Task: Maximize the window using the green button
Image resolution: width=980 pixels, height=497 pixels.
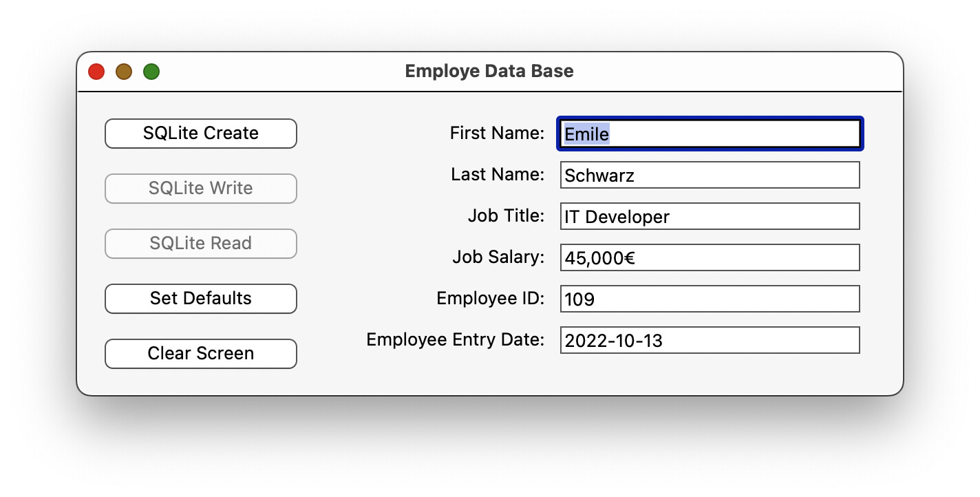Action: click(151, 72)
